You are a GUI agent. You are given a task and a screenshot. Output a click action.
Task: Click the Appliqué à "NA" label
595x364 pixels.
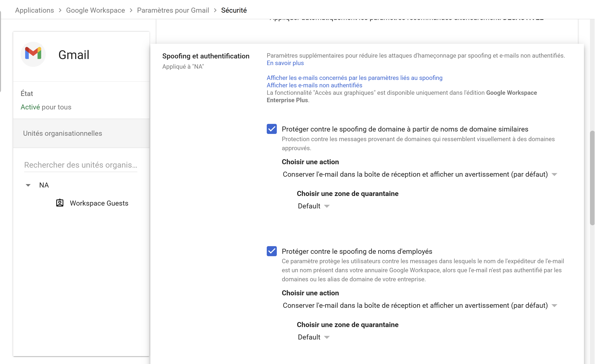(x=183, y=67)
